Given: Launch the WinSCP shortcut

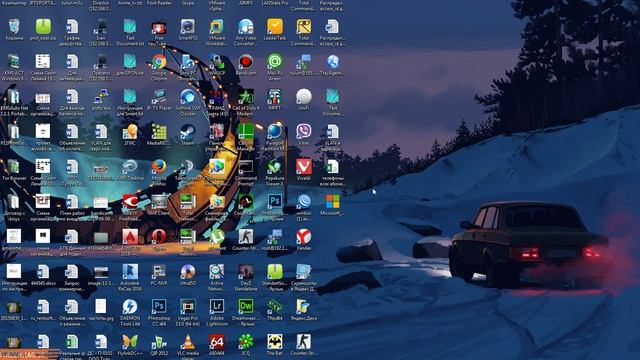Looking at the screenshot, I should (x=217, y=62).
